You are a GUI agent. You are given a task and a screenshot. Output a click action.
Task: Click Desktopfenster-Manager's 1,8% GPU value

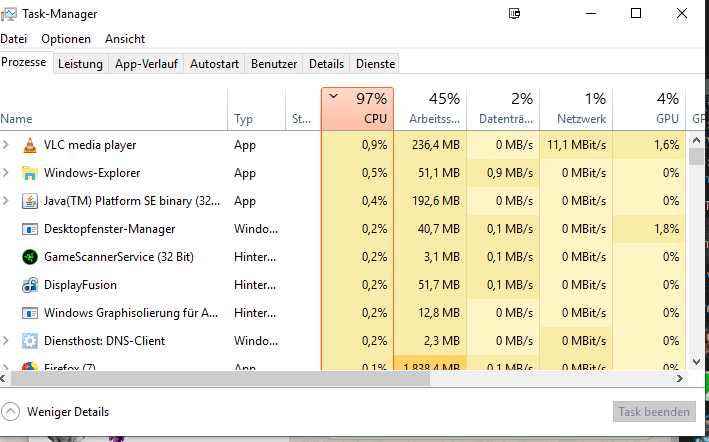coord(666,229)
